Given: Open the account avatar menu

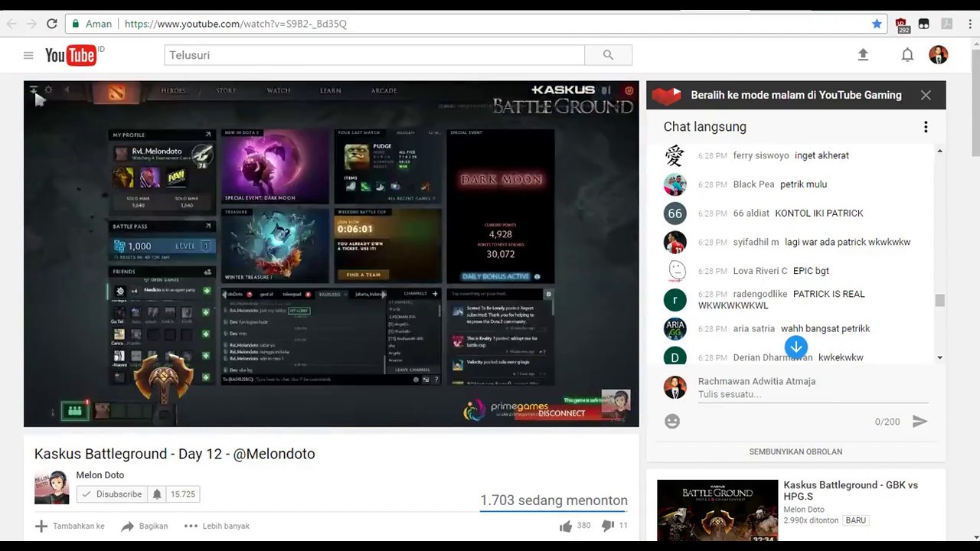Looking at the screenshot, I should (938, 54).
